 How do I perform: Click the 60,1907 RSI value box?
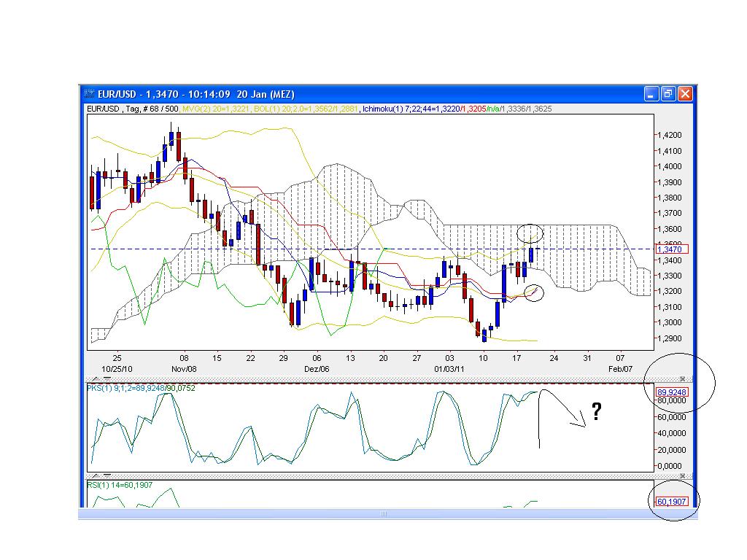(x=670, y=501)
